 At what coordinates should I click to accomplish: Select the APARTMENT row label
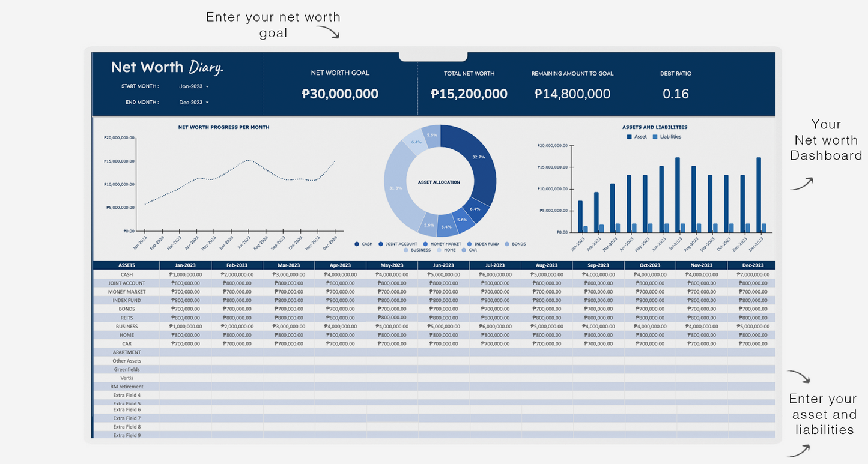click(x=126, y=352)
